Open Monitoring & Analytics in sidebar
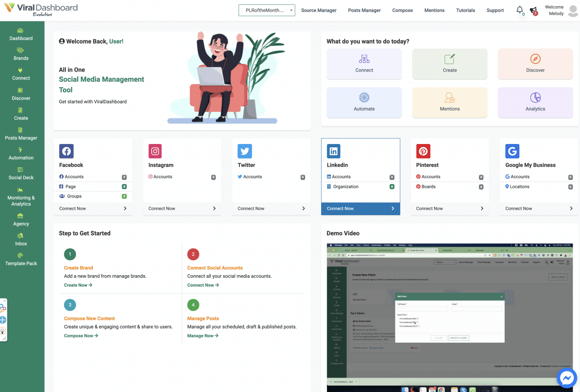The height and width of the screenshot is (392, 580). 21,197
